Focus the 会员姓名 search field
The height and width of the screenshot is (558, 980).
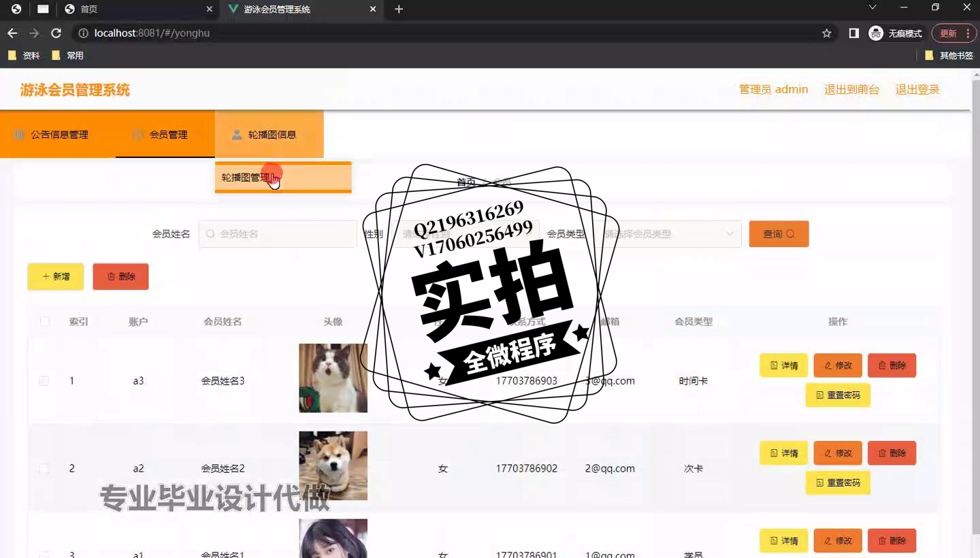click(x=278, y=234)
